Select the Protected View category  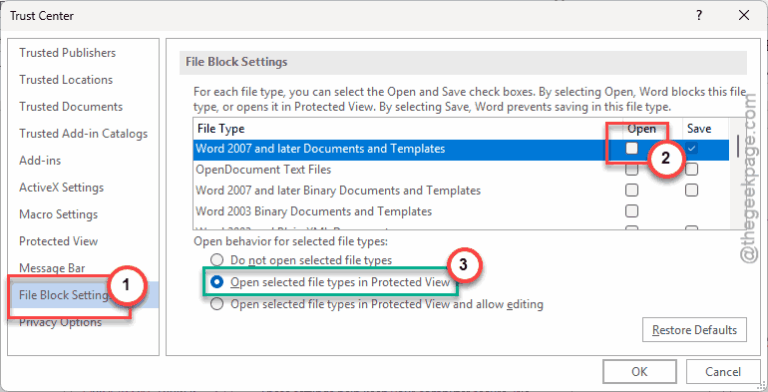58,241
